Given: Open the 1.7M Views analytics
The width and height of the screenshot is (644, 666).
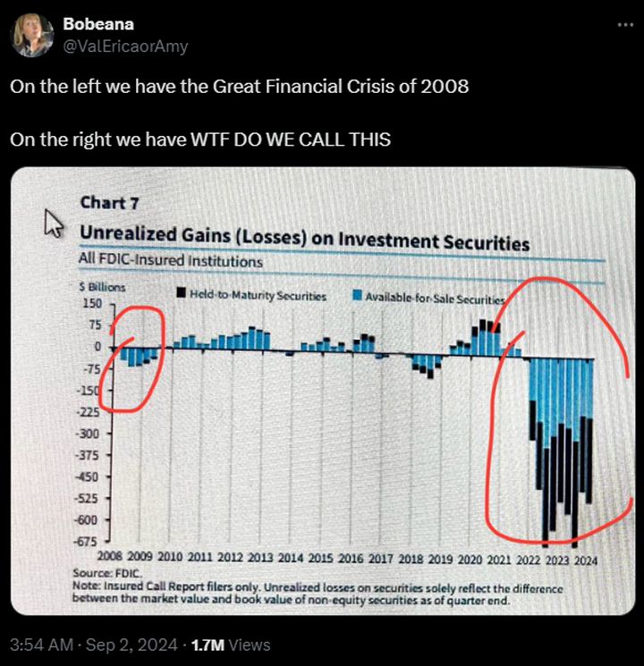Looking at the screenshot, I should pos(231,645).
